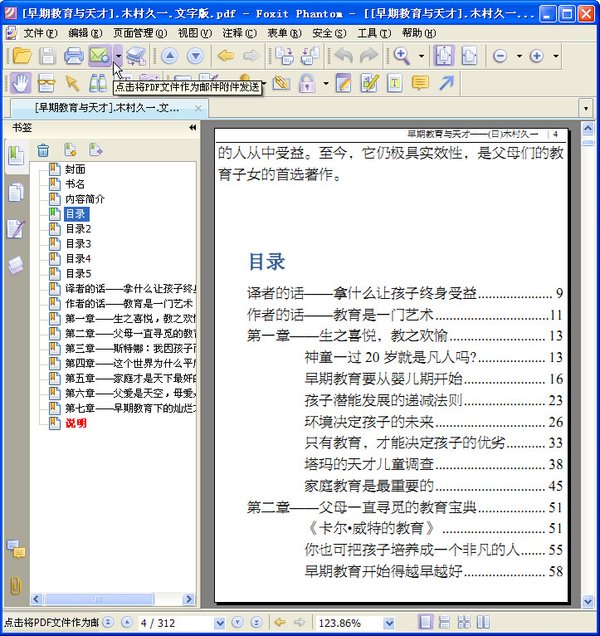Open the attachments paperclip panel

click(x=15, y=586)
